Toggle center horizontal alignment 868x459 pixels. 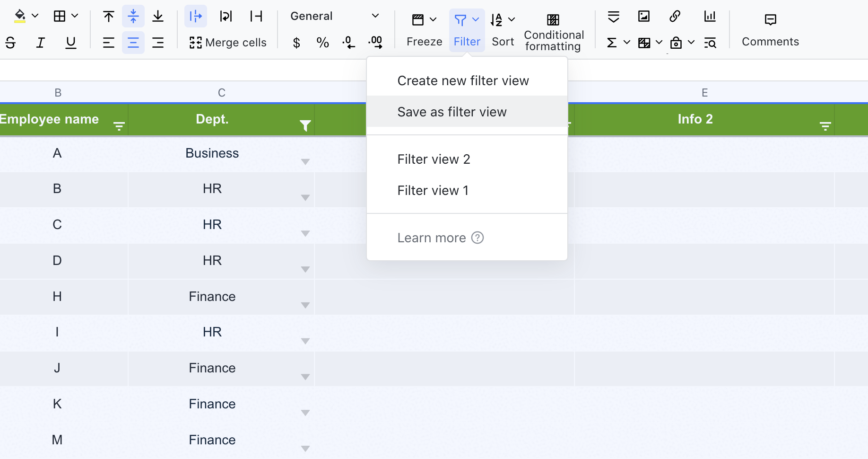click(133, 43)
